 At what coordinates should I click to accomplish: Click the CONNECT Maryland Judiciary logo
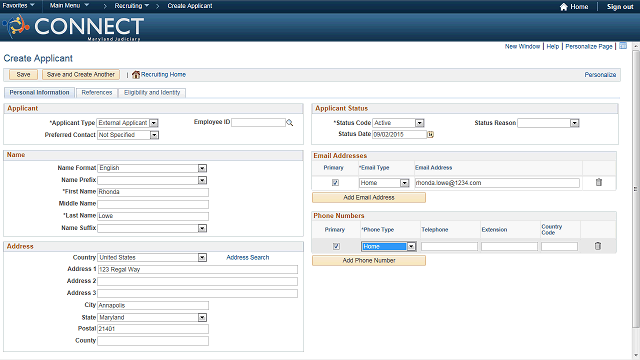coord(73,27)
